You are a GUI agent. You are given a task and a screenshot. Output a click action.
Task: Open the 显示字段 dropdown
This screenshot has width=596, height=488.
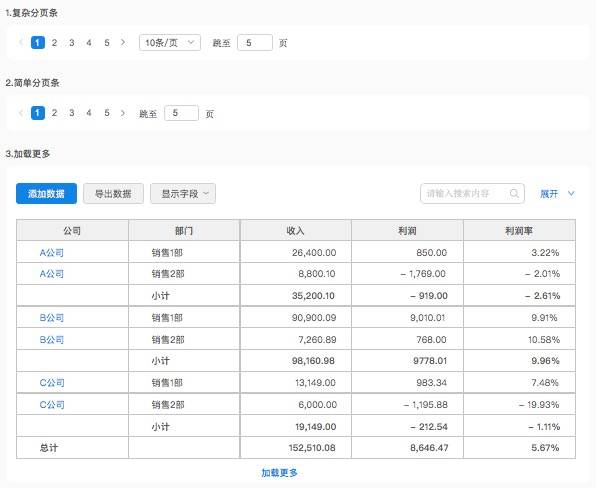pos(183,194)
